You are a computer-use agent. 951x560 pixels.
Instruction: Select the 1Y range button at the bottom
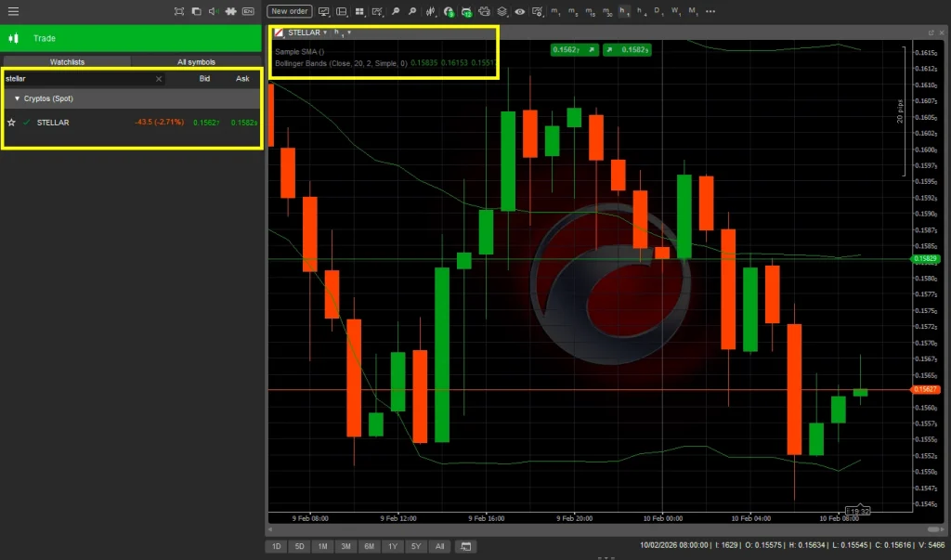(x=393, y=546)
